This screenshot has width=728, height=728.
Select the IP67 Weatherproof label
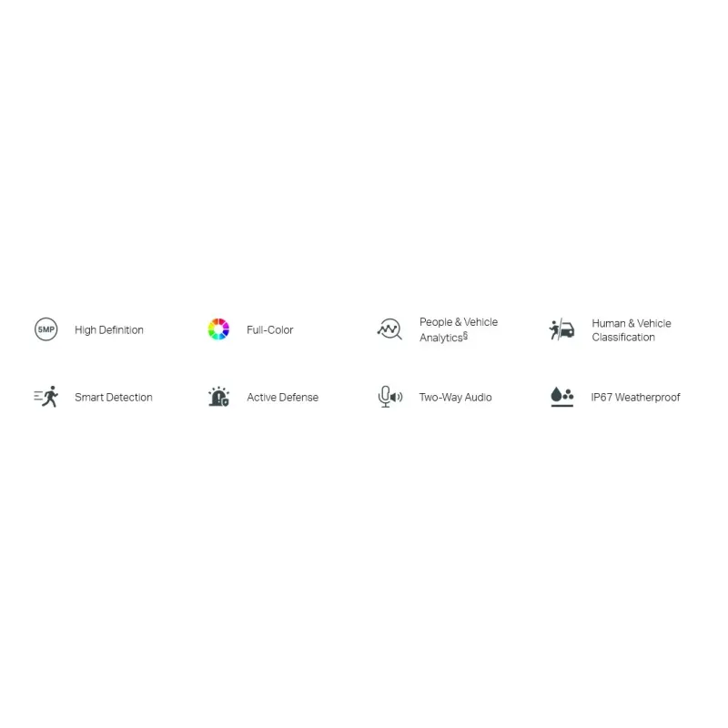pyautogui.click(x=635, y=398)
